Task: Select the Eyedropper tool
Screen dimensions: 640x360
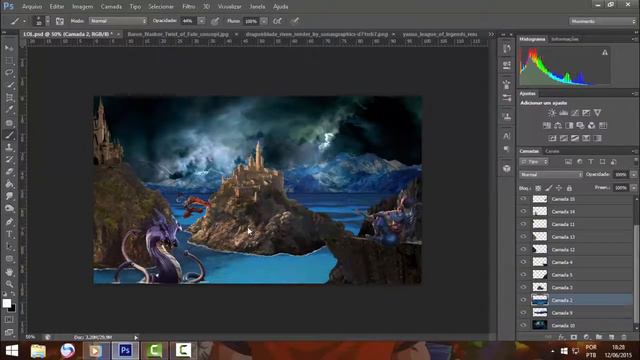Action: pos(9,110)
